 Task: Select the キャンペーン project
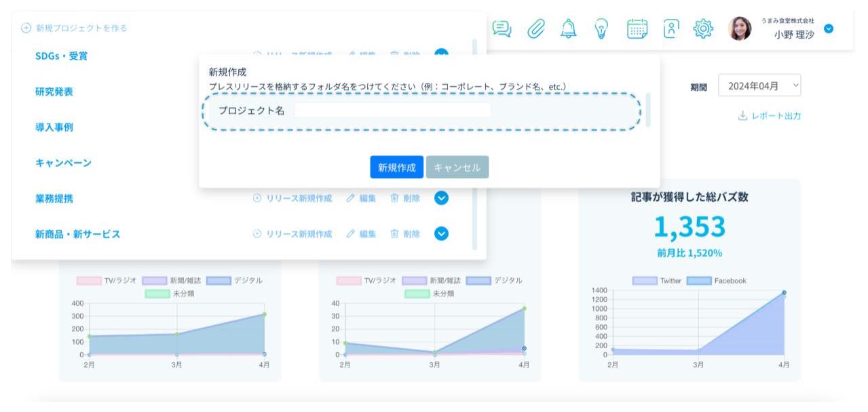click(63, 163)
